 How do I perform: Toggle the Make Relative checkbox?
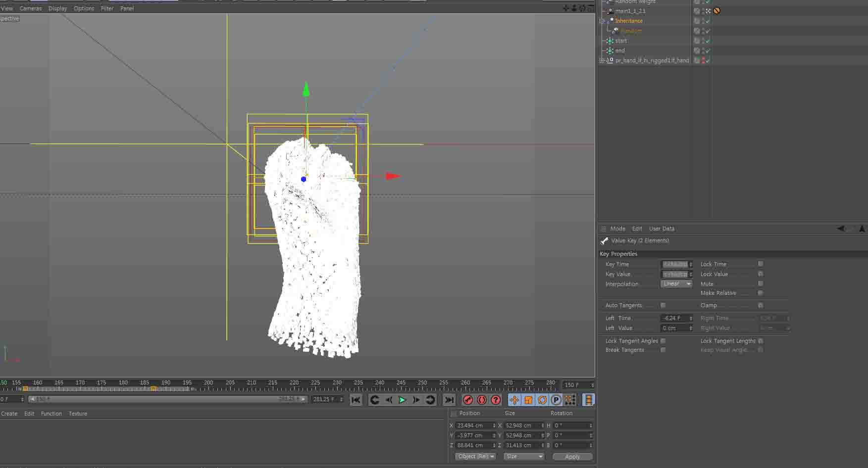coord(761,293)
